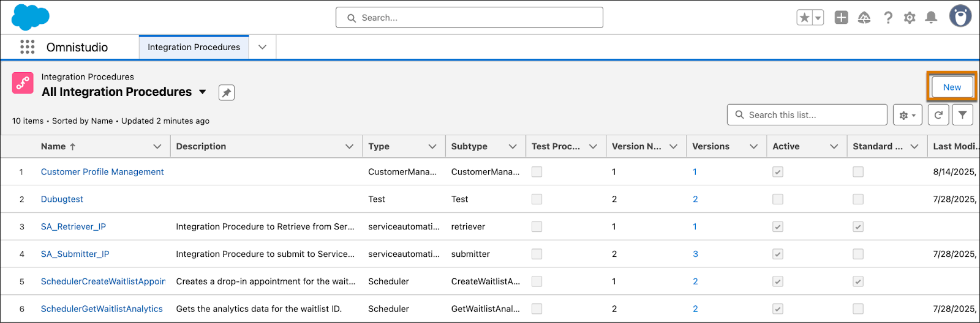This screenshot has width=980, height=323.
Task: Open the list view switcher dropdown
Action: pos(203,92)
